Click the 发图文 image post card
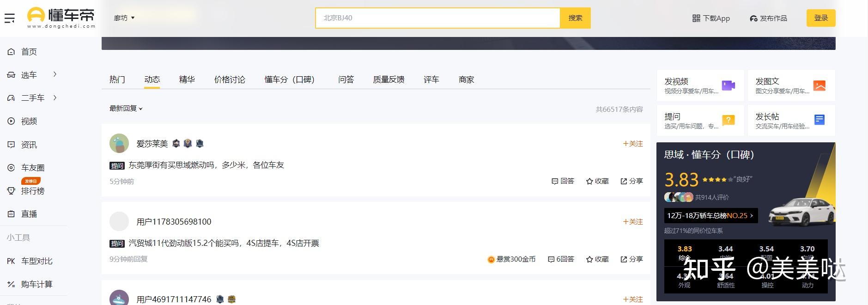Screen dimensions: 868x305 (791, 85)
